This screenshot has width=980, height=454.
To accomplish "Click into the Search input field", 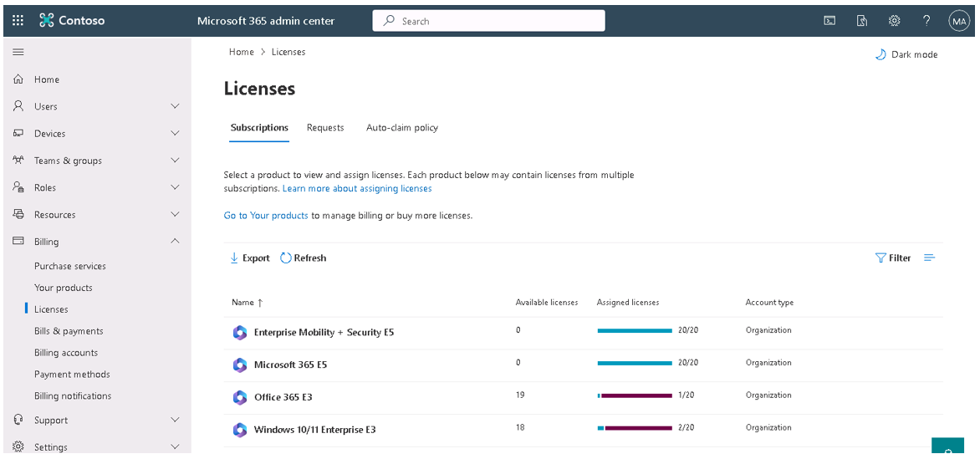I will (489, 21).
